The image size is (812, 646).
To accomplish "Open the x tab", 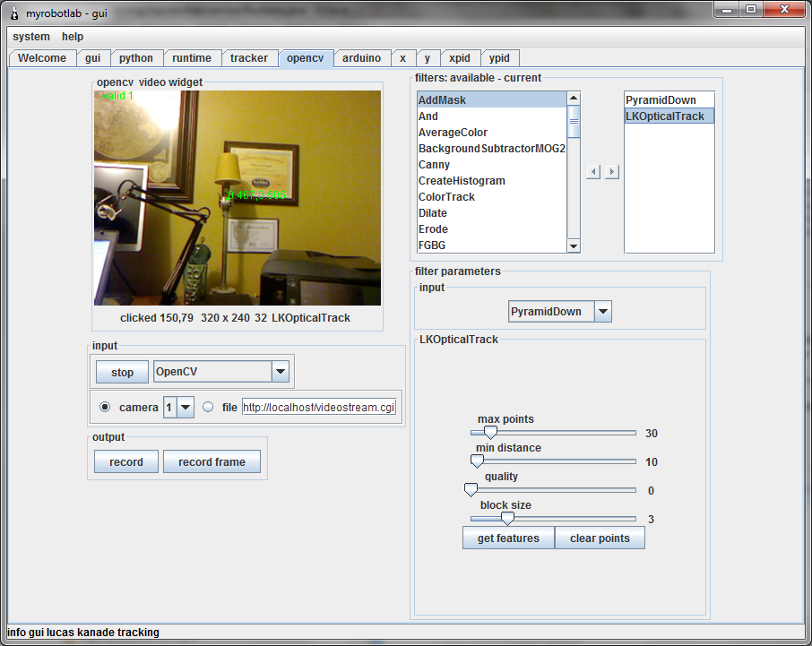I will [402, 58].
